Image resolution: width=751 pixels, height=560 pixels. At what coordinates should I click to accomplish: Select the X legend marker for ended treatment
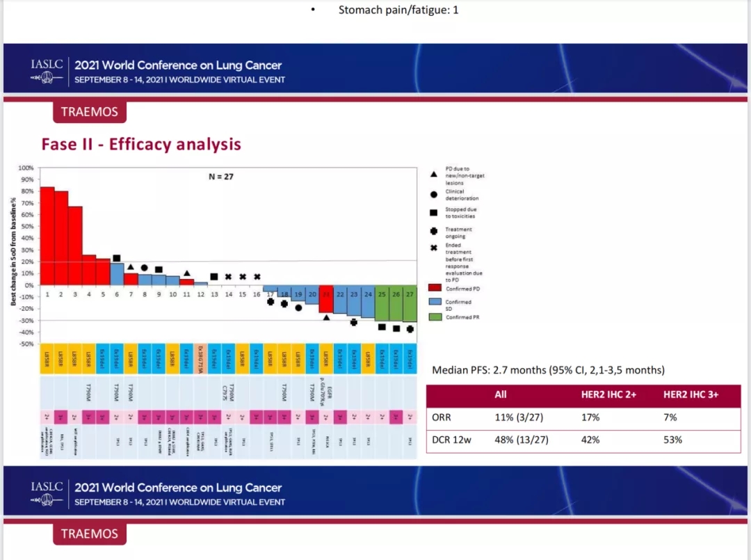pyautogui.click(x=434, y=248)
